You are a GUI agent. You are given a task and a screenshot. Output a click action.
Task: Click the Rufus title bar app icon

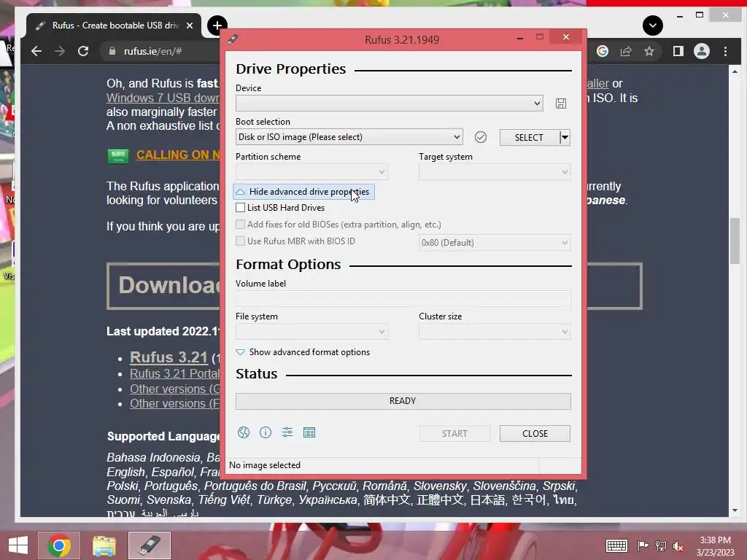[233, 39]
